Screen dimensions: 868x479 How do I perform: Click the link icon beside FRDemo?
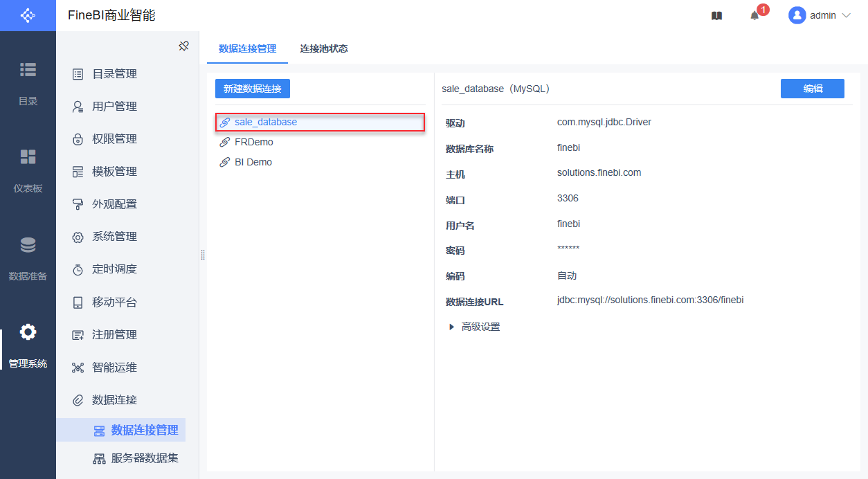click(x=224, y=142)
